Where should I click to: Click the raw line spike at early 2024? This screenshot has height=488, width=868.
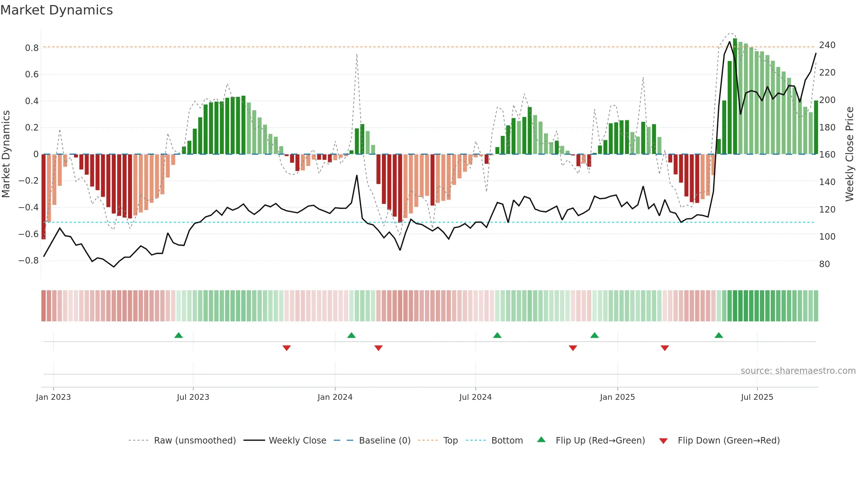click(357, 55)
